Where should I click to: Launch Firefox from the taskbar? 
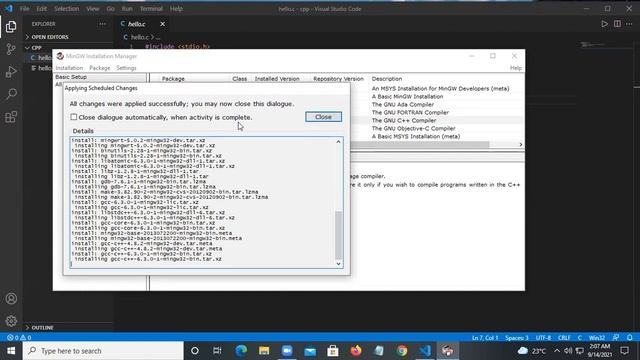[x=356, y=351]
